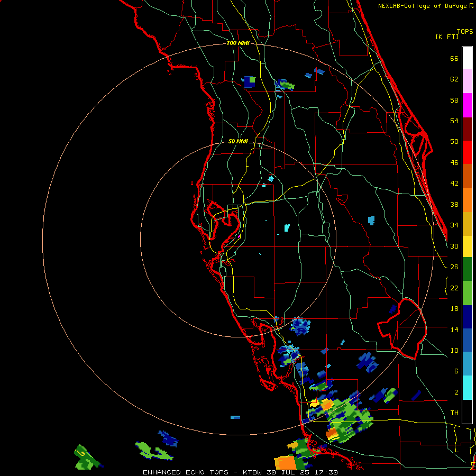Select the dark green legend band
This screenshot has width=476, height=476.
pyautogui.click(x=467, y=269)
